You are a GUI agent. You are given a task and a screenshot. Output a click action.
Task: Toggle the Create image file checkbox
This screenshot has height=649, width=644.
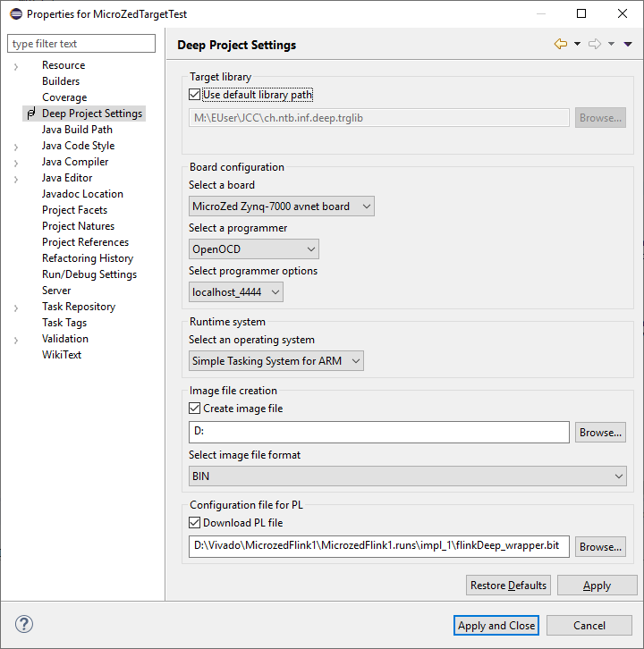tap(195, 409)
